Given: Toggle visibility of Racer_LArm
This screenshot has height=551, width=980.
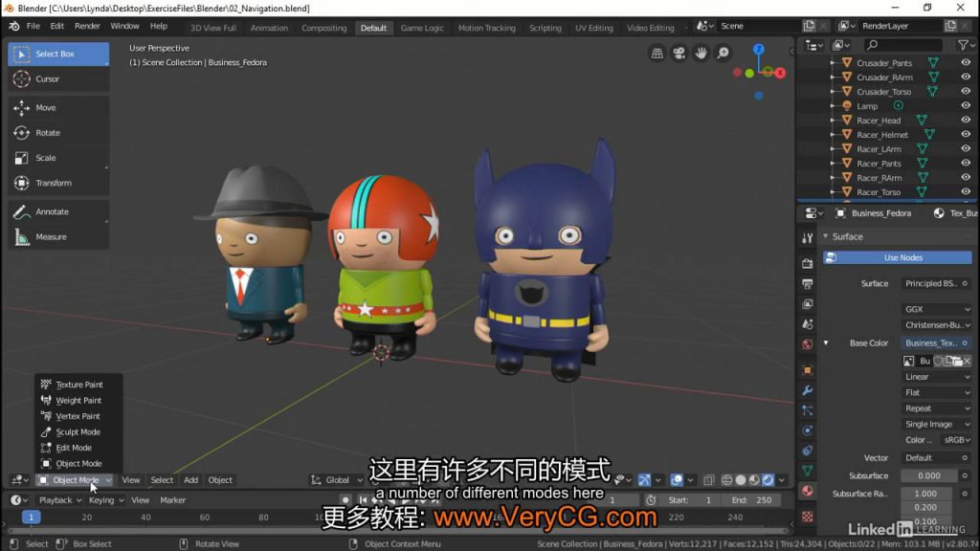Looking at the screenshot, I should [966, 148].
